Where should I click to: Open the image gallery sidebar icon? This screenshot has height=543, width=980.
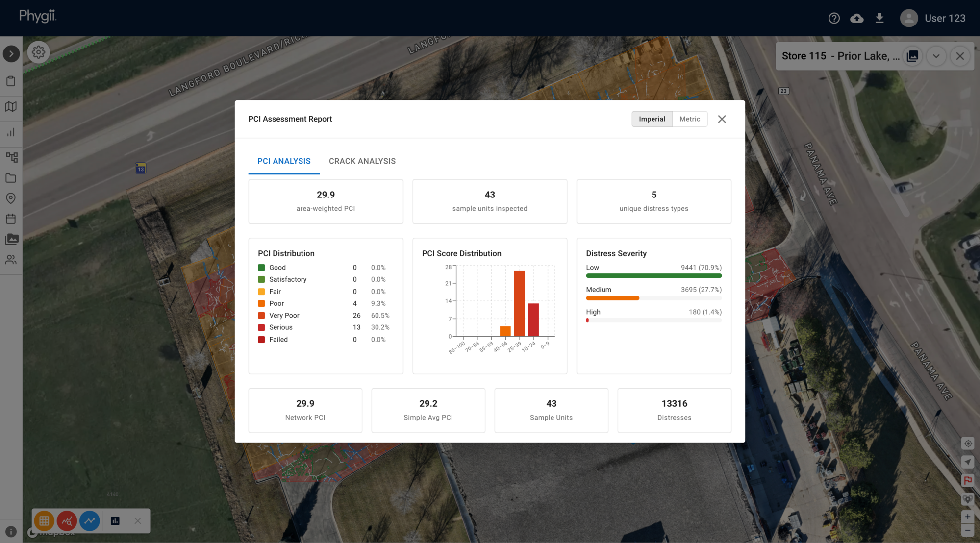pyautogui.click(x=11, y=239)
